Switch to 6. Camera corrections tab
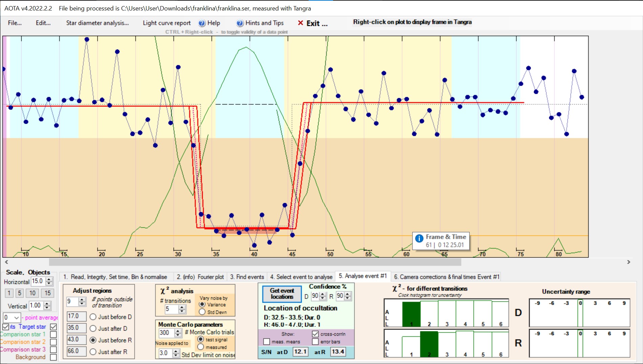The width and height of the screenshot is (643, 364). coord(446,277)
